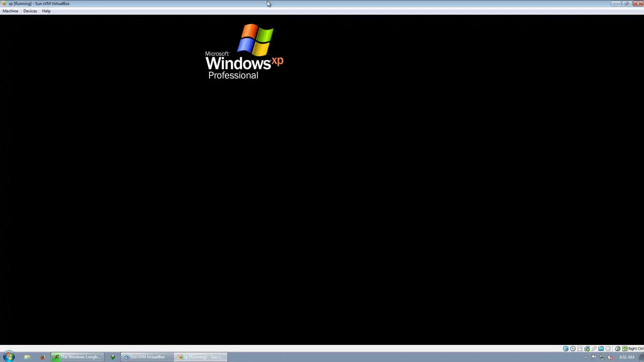Open the Devices menu

[30, 11]
